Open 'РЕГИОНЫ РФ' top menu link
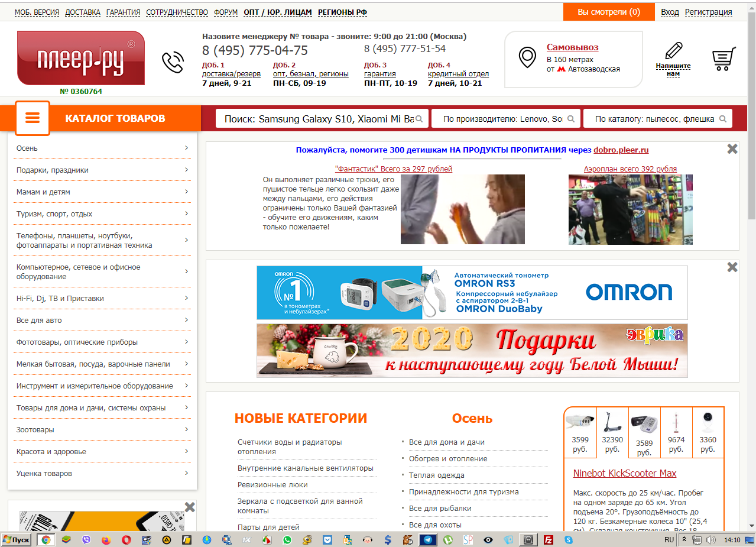The height and width of the screenshot is (547, 756). (x=342, y=12)
